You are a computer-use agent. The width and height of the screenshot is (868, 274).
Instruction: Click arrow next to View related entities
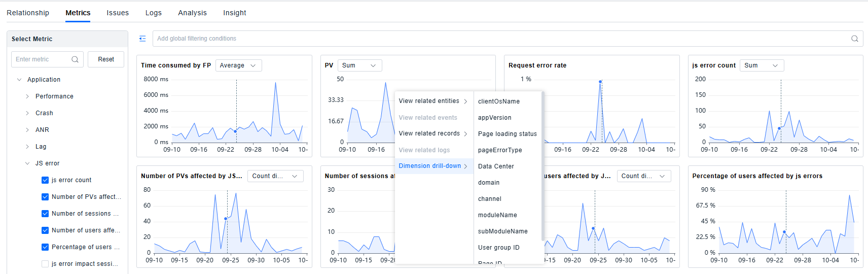(x=465, y=101)
